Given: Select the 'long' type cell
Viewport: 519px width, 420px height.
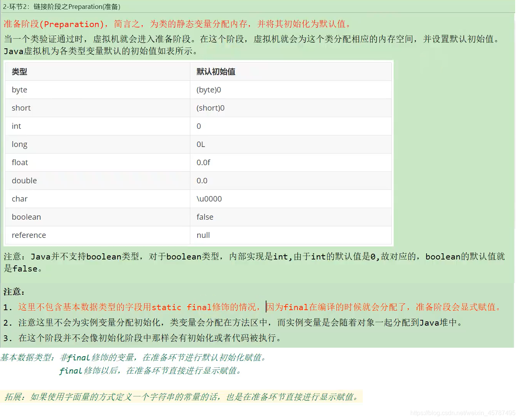Looking at the screenshot, I should coord(97,144).
